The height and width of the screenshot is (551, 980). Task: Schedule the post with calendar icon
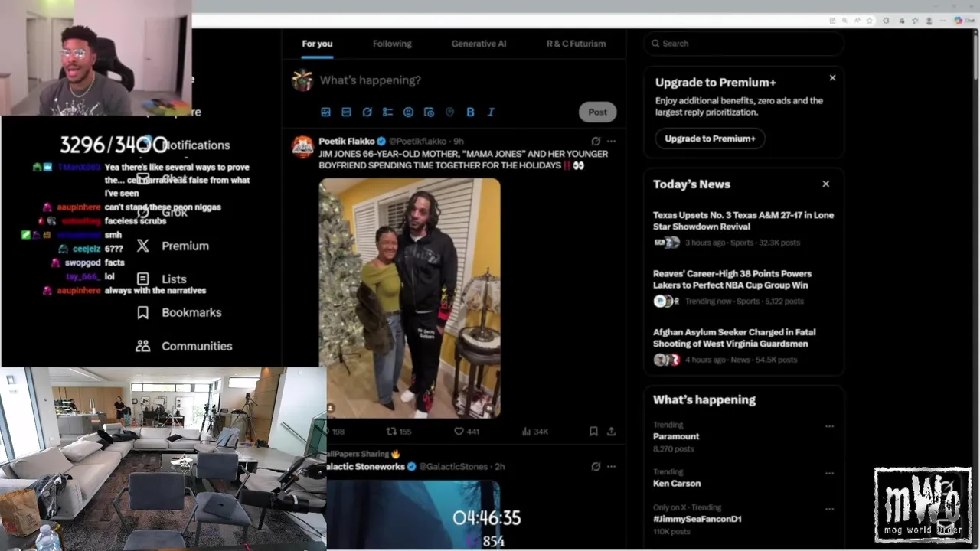click(x=429, y=112)
